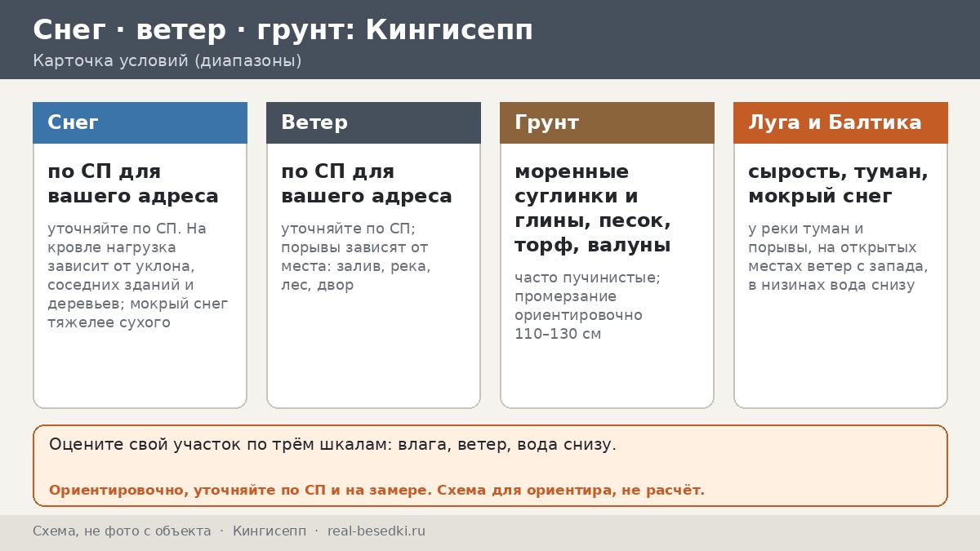This screenshot has width=980, height=551.
Task: Click the brown 'Грунт' card header
Action: 607,122
